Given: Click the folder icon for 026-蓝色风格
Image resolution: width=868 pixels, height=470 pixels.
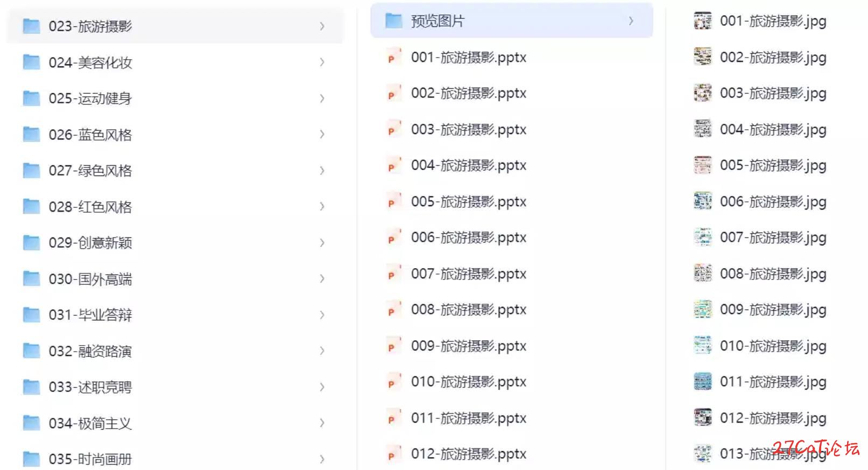Looking at the screenshot, I should pos(31,135).
